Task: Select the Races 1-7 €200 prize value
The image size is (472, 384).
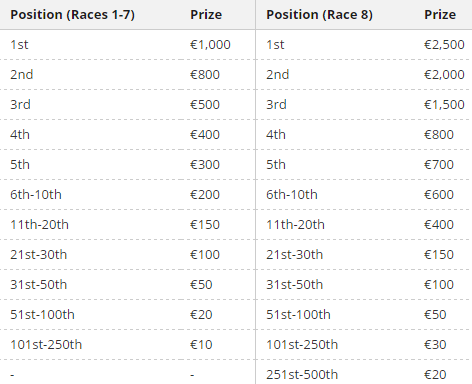Action: (205, 195)
